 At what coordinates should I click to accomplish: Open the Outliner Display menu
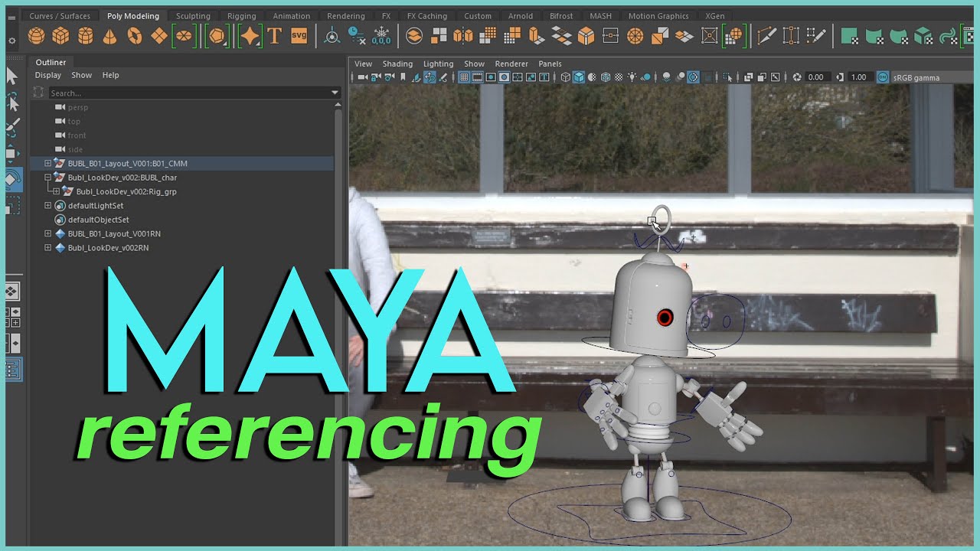tap(47, 75)
